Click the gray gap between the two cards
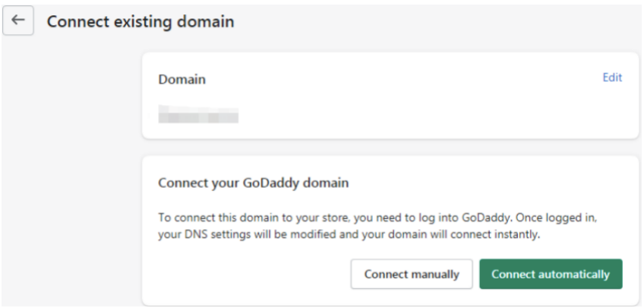Image resolution: width=644 pixels, height=308 pixels. 390,148
